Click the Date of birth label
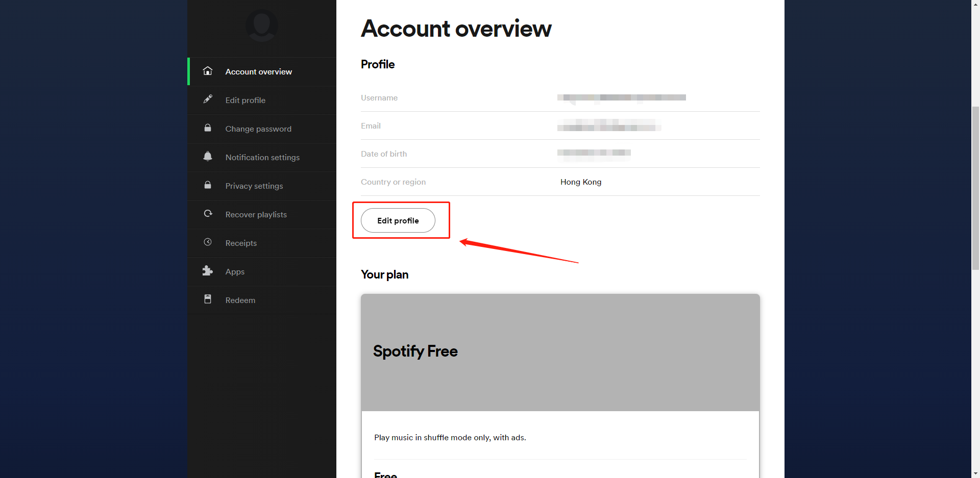Screen dimensions: 980x478 [x=384, y=154]
